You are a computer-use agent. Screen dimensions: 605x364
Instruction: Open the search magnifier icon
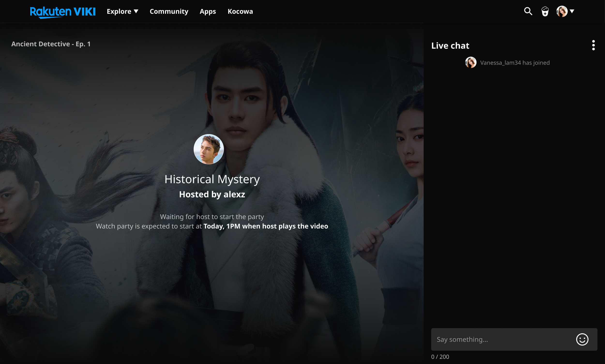coord(528,11)
